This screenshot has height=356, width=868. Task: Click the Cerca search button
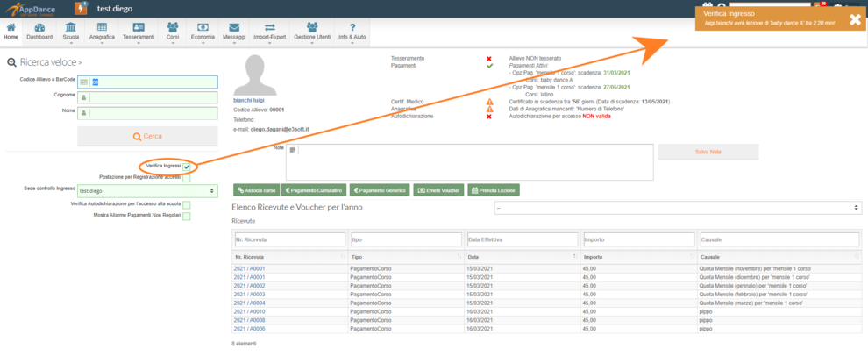pos(147,136)
